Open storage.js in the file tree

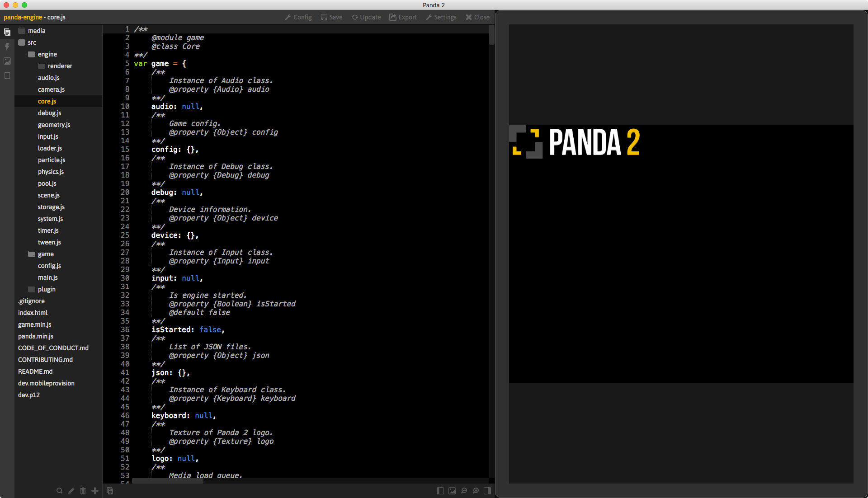(52, 207)
